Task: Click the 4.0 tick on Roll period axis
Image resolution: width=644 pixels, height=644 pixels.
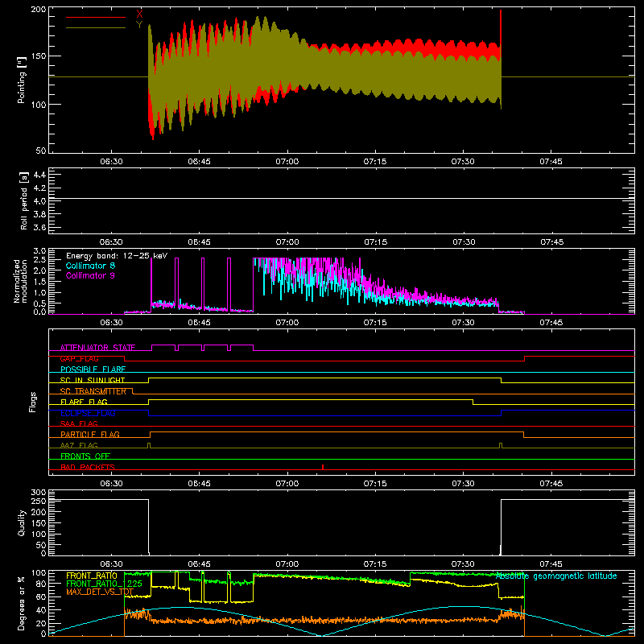Action: [x=39, y=201]
